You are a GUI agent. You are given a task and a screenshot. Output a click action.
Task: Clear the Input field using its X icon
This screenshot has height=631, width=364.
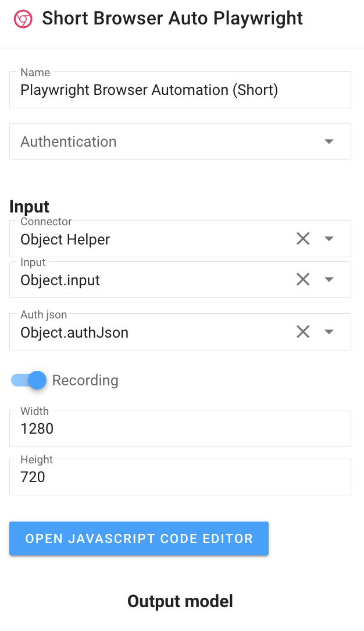click(x=303, y=279)
